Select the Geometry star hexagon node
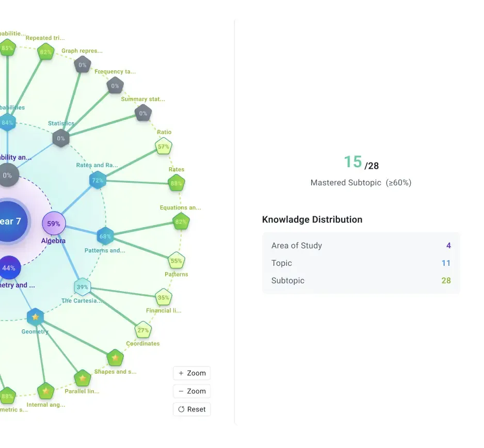This screenshot has width=484, height=448. (35, 317)
